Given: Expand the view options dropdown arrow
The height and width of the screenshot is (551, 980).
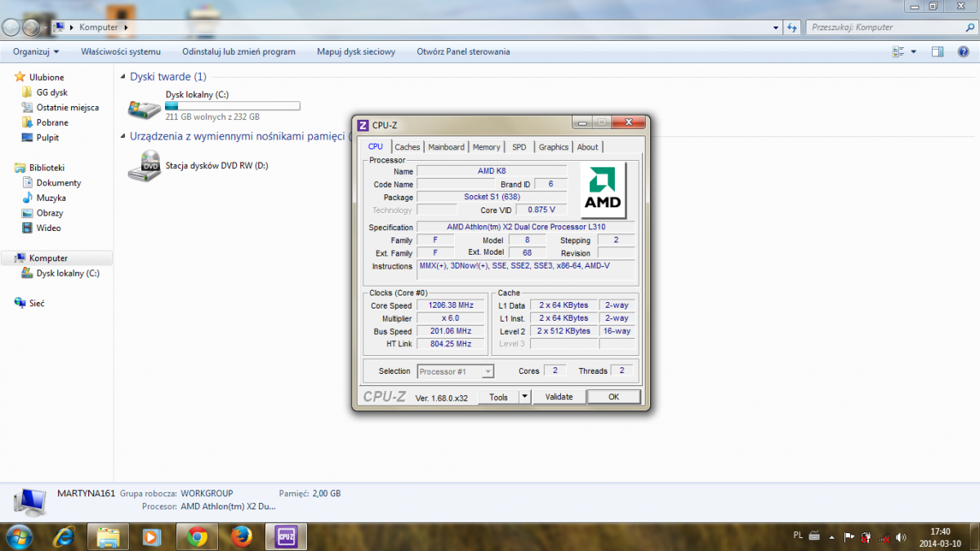Looking at the screenshot, I should tap(914, 51).
